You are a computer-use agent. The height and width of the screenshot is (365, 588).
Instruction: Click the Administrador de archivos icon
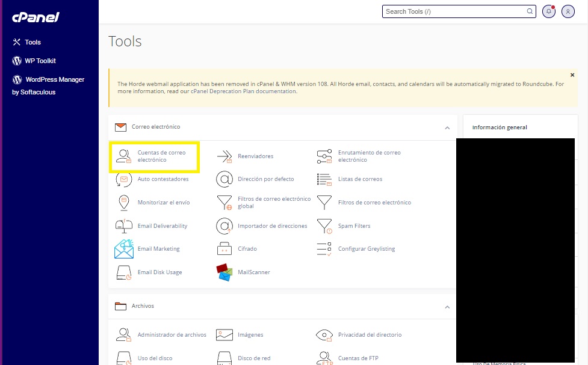(124, 335)
